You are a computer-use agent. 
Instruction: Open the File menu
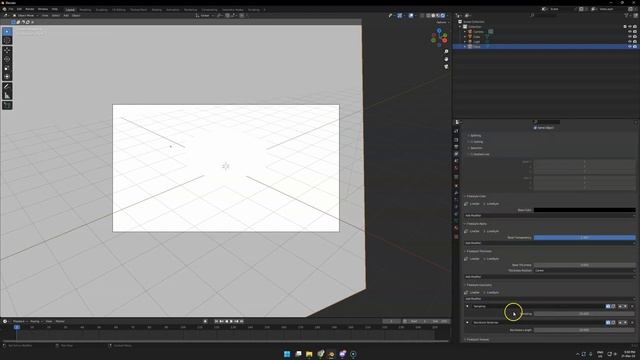click(x=11, y=9)
